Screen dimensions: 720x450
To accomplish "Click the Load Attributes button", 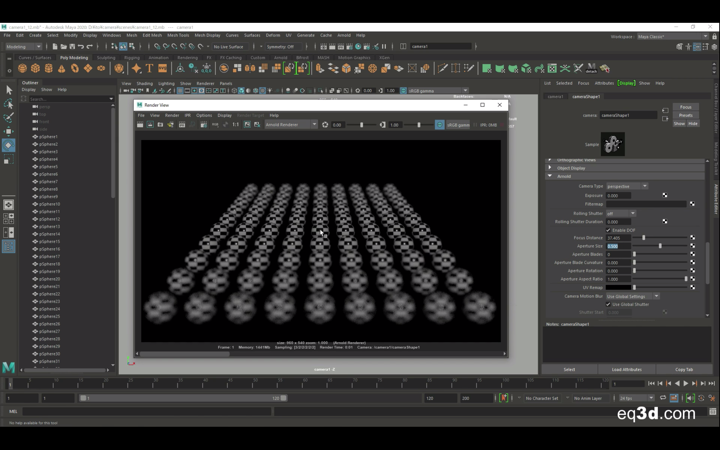I will click(x=626, y=369).
